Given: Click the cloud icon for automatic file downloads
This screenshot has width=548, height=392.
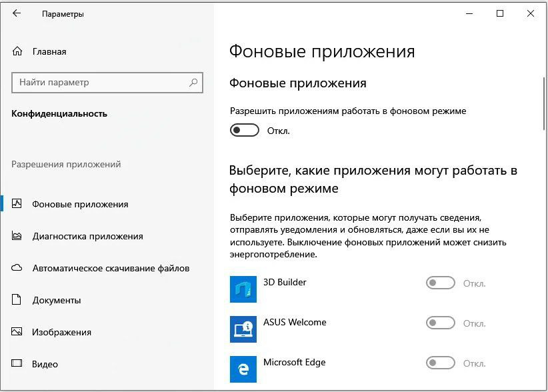Looking at the screenshot, I should pos(17,268).
